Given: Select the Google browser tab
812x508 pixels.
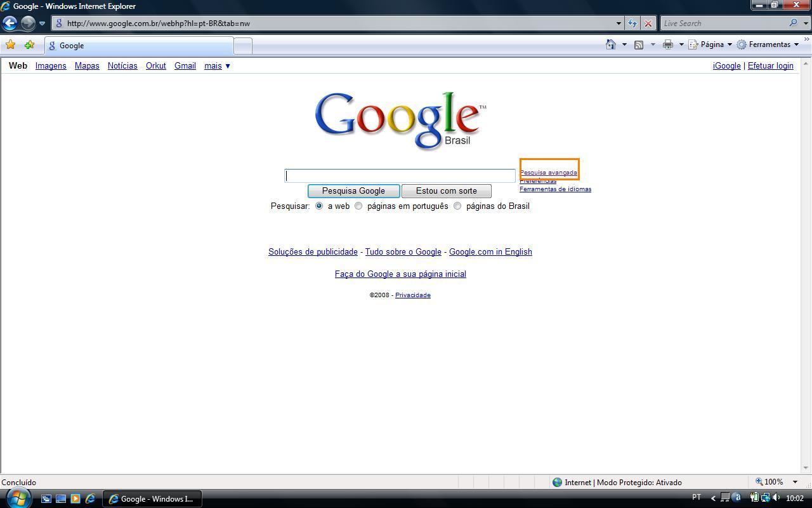Looking at the screenshot, I should click(139, 46).
